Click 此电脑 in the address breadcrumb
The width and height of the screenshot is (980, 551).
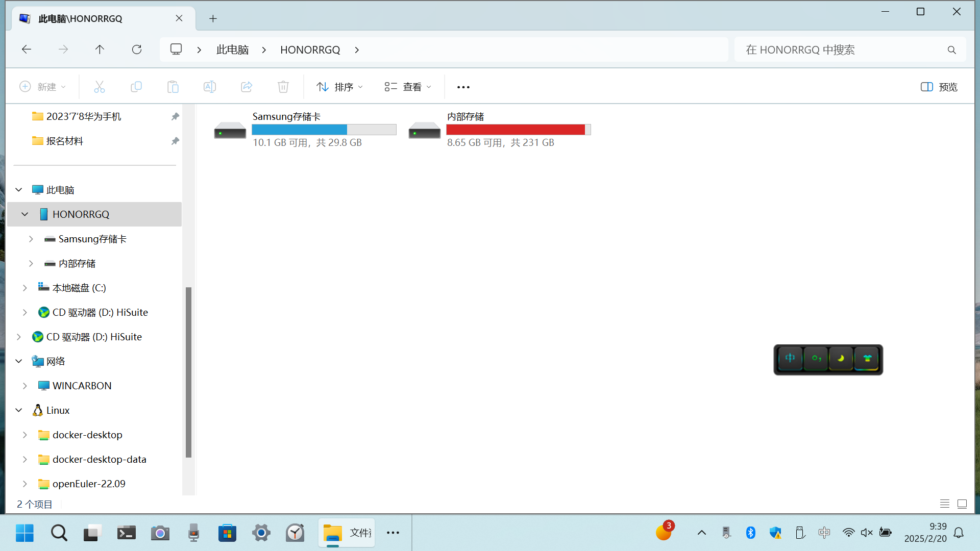click(x=232, y=49)
